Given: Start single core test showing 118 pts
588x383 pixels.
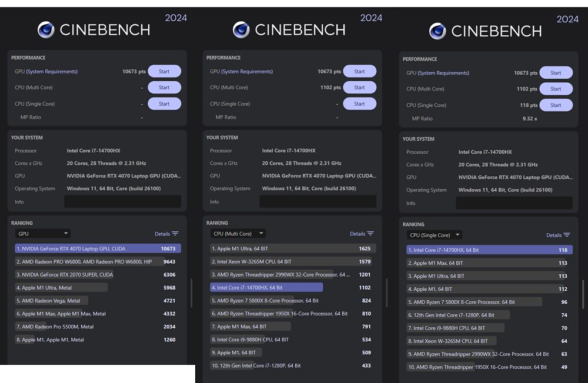Looking at the screenshot, I should pyautogui.click(x=556, y=105).
